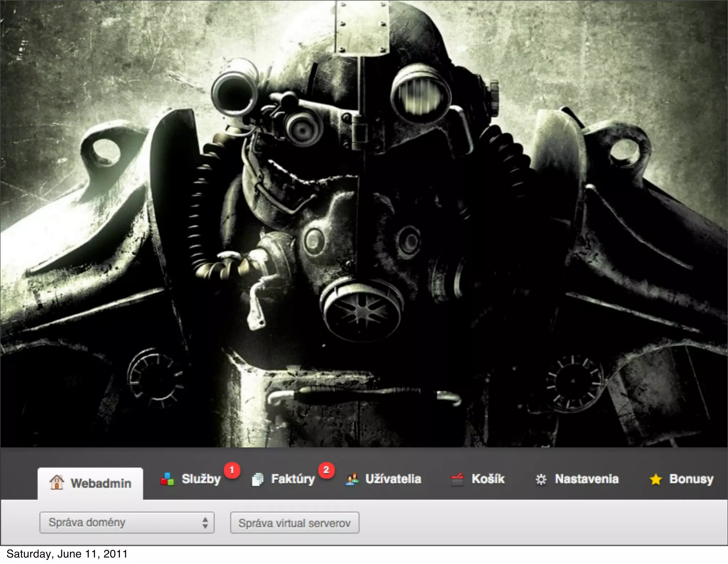Click the up-down arrows of domain selector
Image resolution: width=728 pixels, height=564 pixels.
[205, 523]
